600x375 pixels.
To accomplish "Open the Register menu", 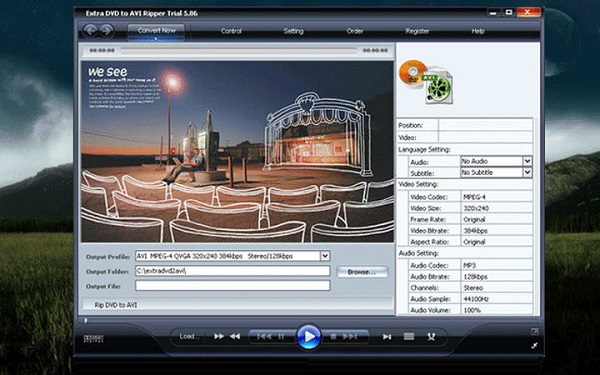I will [417, 31].
